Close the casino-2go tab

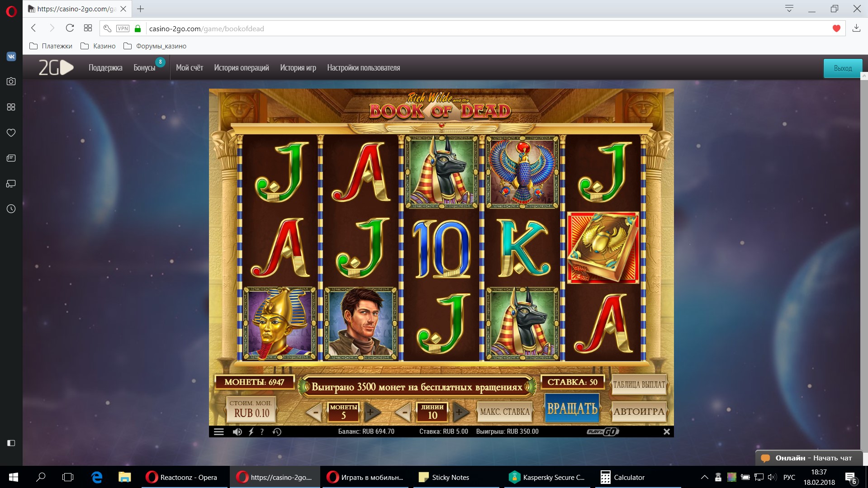pyautogui.click(x=123, y=9)
